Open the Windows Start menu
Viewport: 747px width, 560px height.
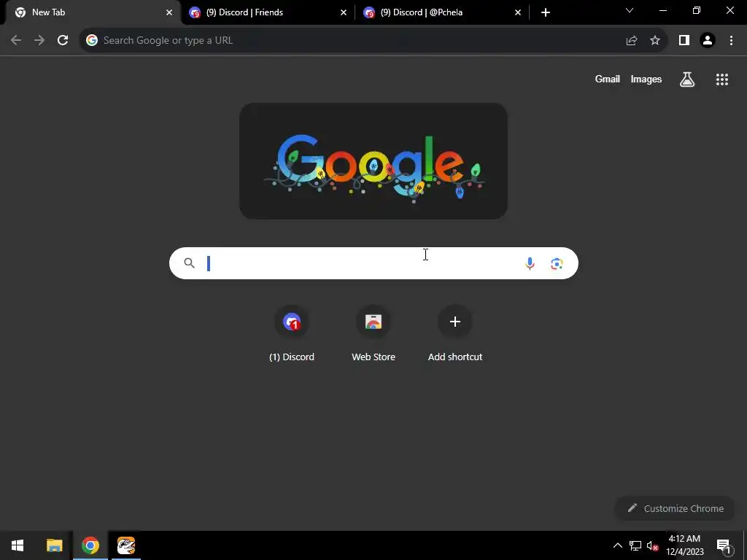(18, 545)
